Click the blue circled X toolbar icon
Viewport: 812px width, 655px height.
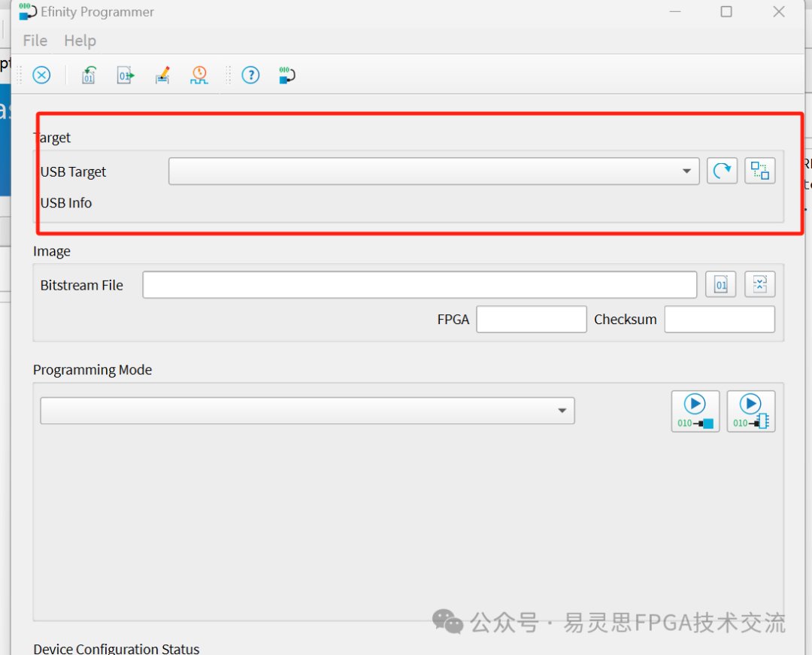[x=41, y=75]
